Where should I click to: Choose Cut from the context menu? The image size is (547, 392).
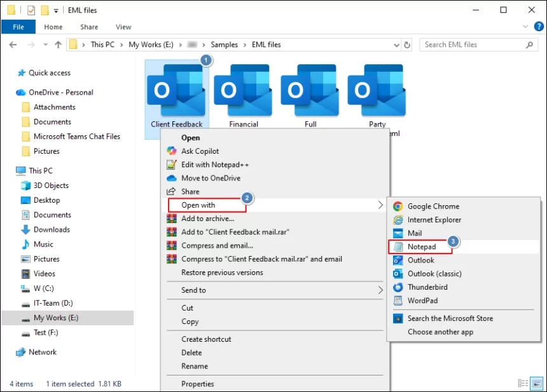pyautogui.click(x=187, y=308)
